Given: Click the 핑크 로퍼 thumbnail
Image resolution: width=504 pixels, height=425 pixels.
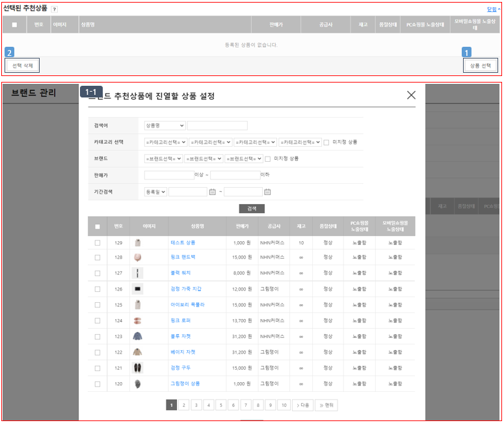Looking at the screenshot, I should pos(138,320).
